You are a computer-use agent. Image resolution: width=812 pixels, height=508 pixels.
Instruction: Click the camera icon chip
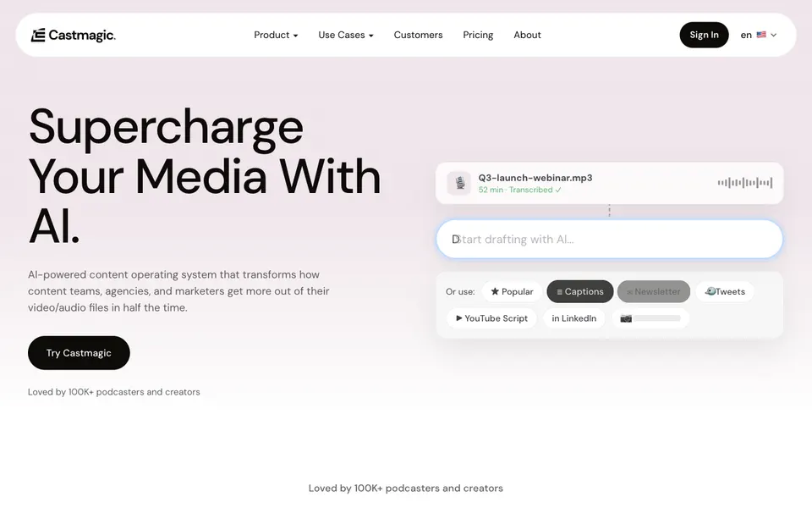[x=650, y=318]
